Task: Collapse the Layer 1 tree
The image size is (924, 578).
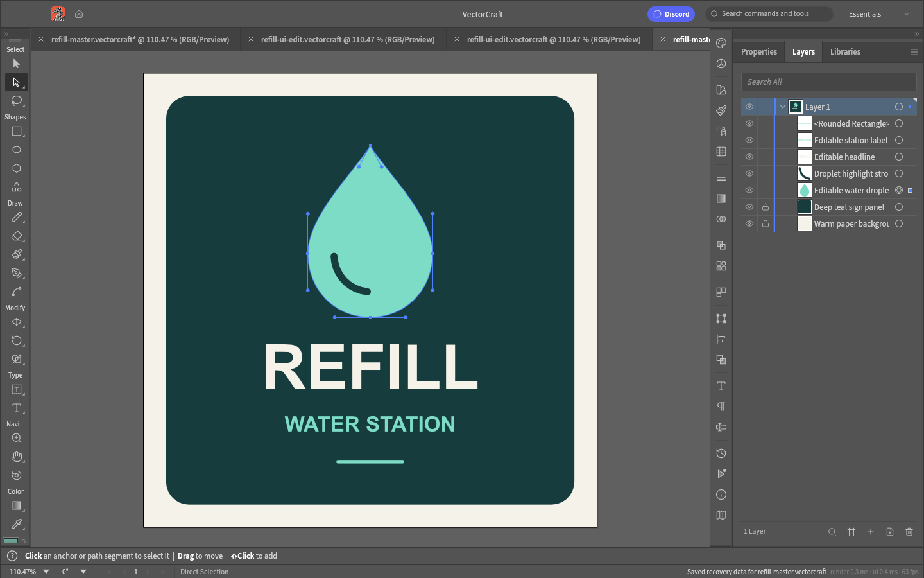Action: (x=783, y=107)
